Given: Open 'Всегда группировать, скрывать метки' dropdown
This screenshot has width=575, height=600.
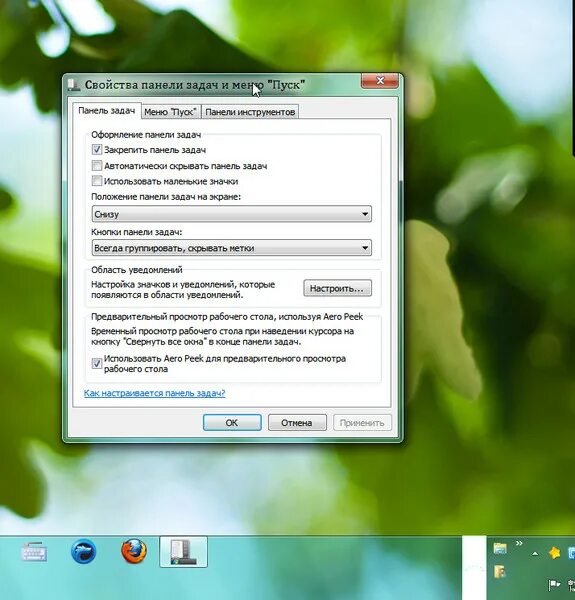Looking at the screenshot, I should click(x=231, y=248).
